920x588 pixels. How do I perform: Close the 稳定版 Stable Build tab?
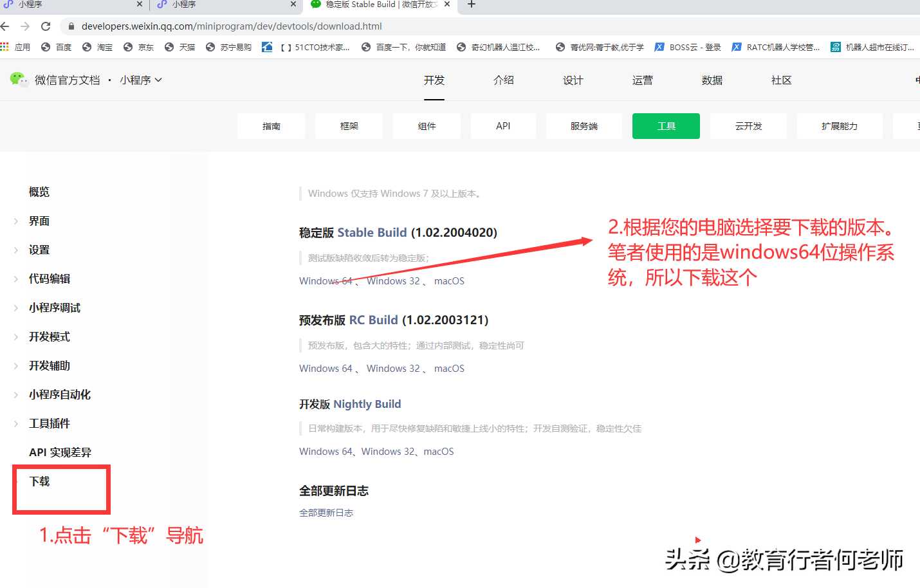coord(447,5)
